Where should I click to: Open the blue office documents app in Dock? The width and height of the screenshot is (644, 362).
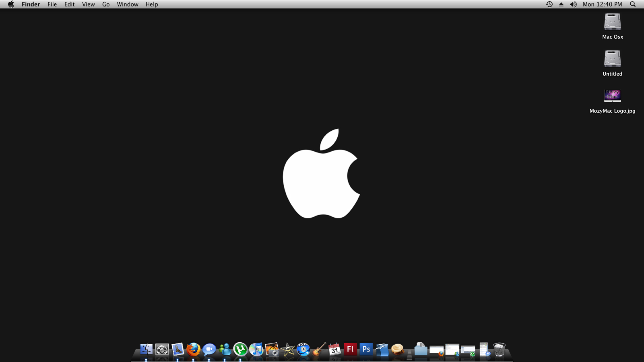coord(382,349)
